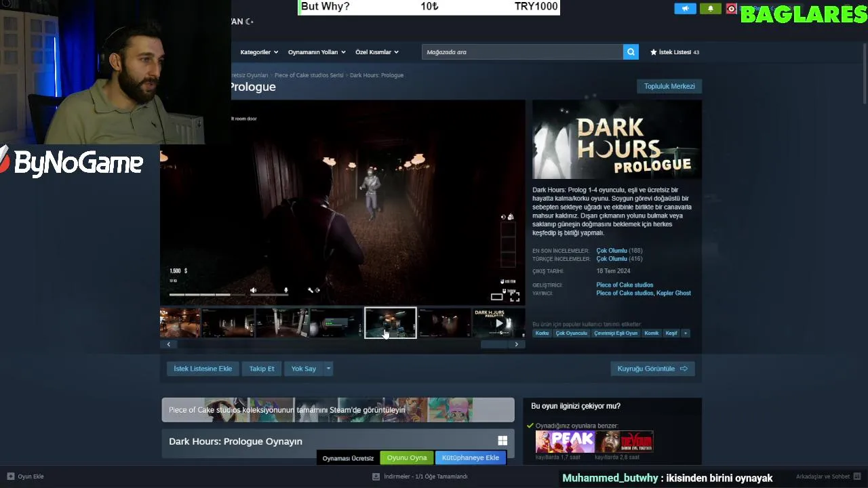This screenshot has height=488, width=868.
Task: Click the screenshot strip scrollbar handle
Action: [494, 344]
